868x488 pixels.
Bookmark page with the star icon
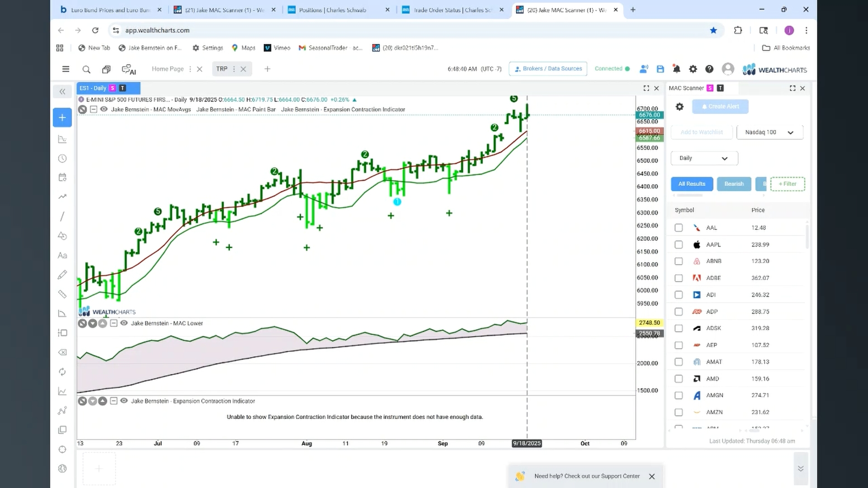[713, 30]
